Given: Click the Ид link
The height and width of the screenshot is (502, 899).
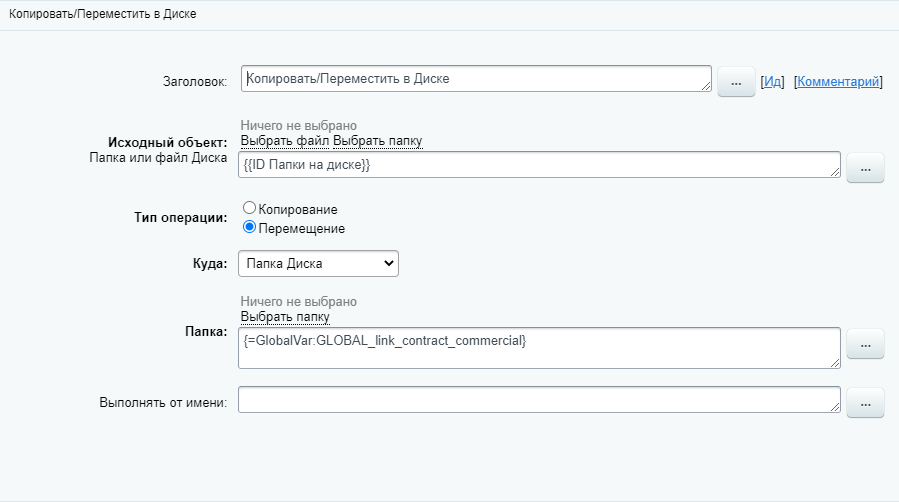Looking at the screenshot, I should click(x=772, y=82).
